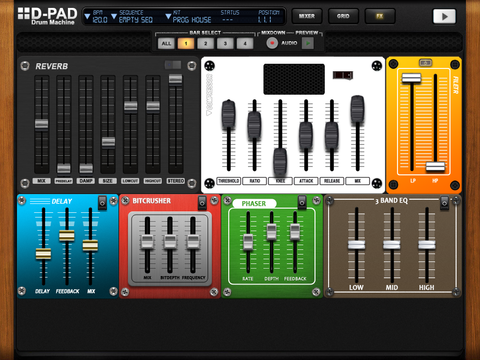480x360 pixels.
Task: Click the Filter LP slider handle
Action: (x=411, y=78)
